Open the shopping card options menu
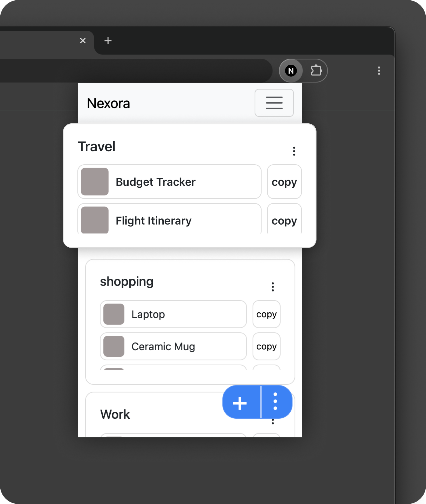This screenshot has width=426, height=504. point(273,287)
